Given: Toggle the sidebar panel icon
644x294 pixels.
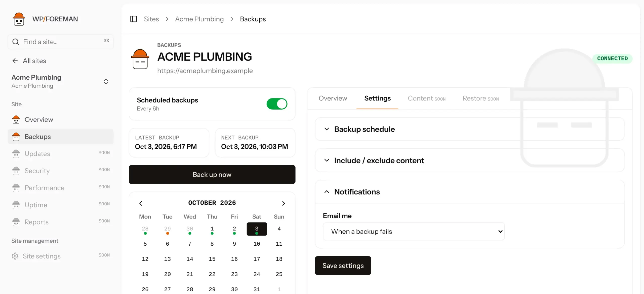Looking at the screenshot, I should (133, 19).
